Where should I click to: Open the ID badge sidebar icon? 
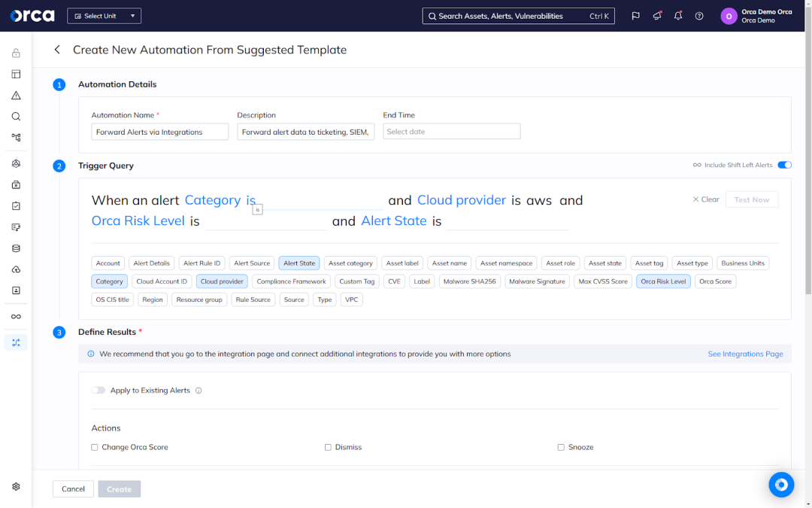pyautogui.click(x=16, y=291)
